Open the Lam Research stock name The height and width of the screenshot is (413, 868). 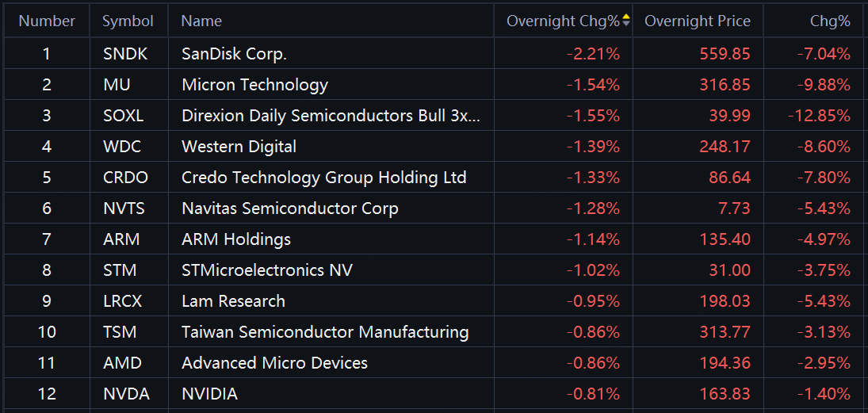coord(233,301)
